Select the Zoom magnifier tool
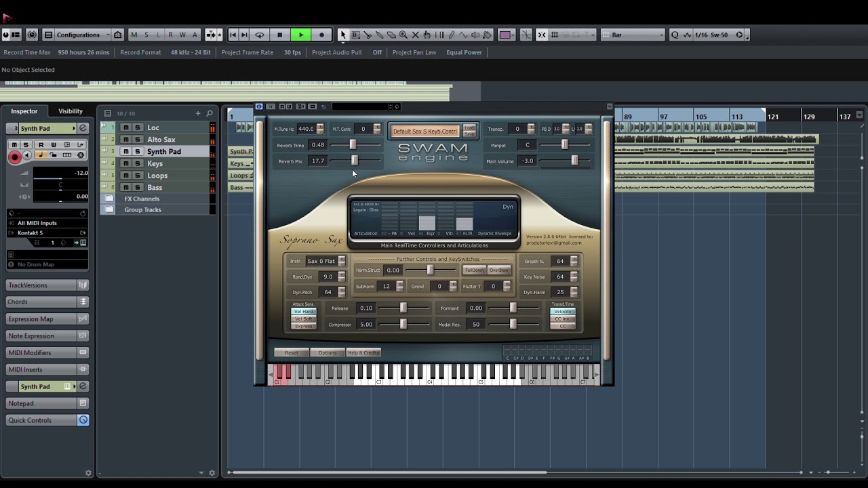This screenshot has width=868, height=488. click(403, 35)
